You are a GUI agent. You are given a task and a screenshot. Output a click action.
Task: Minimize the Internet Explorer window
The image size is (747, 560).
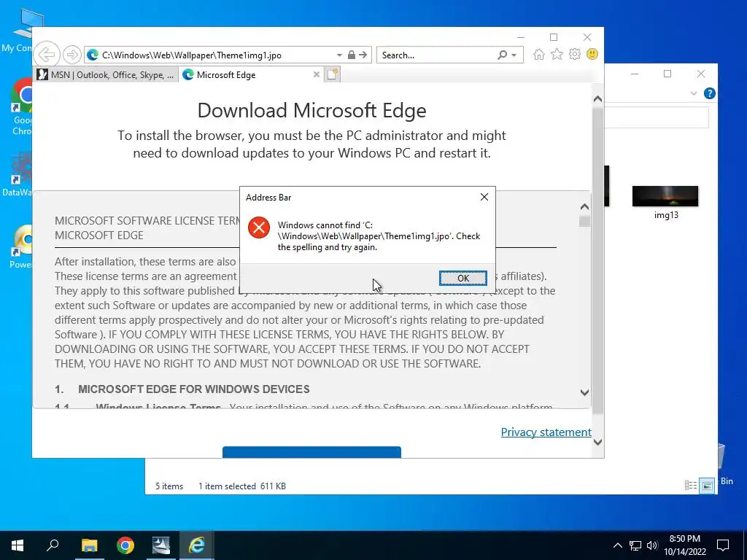[520, 37]
